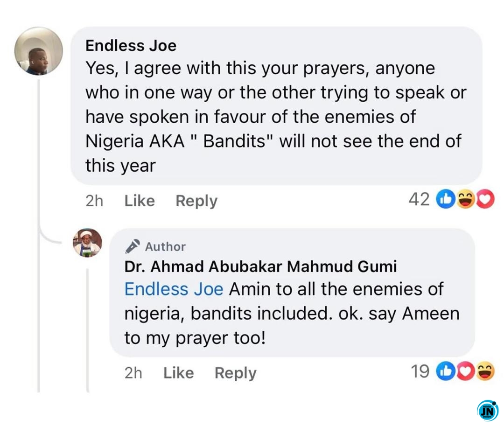The image size is (504, 427).
Task: Reply to Dr. Gumi's comment
Action: [235, 373]
